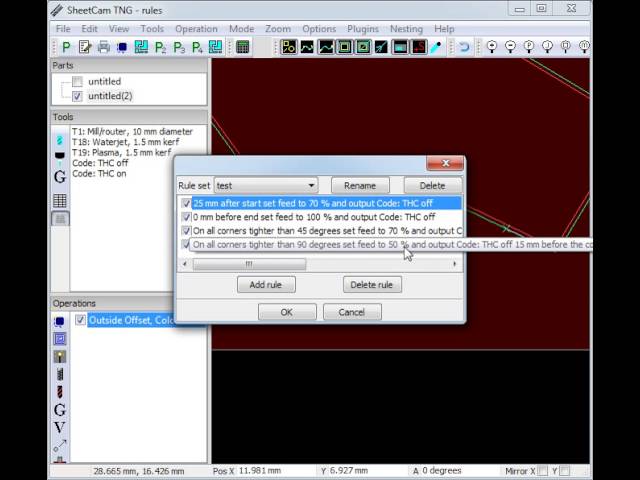Click the diagonal move line icon in Operations sidebar
640x480 pixels.
pyautogui.click(x=60, y=445)
